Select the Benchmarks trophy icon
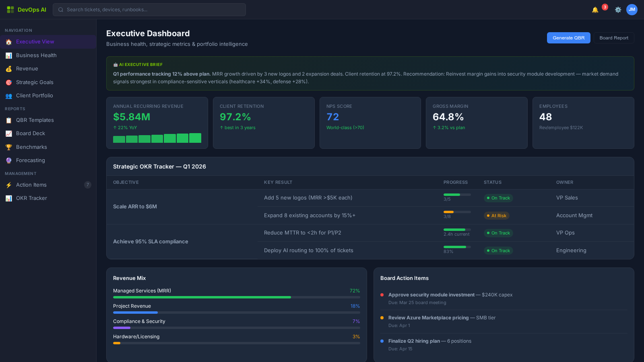The height and width of the screenshot is (362, 644). coord(9,147)
